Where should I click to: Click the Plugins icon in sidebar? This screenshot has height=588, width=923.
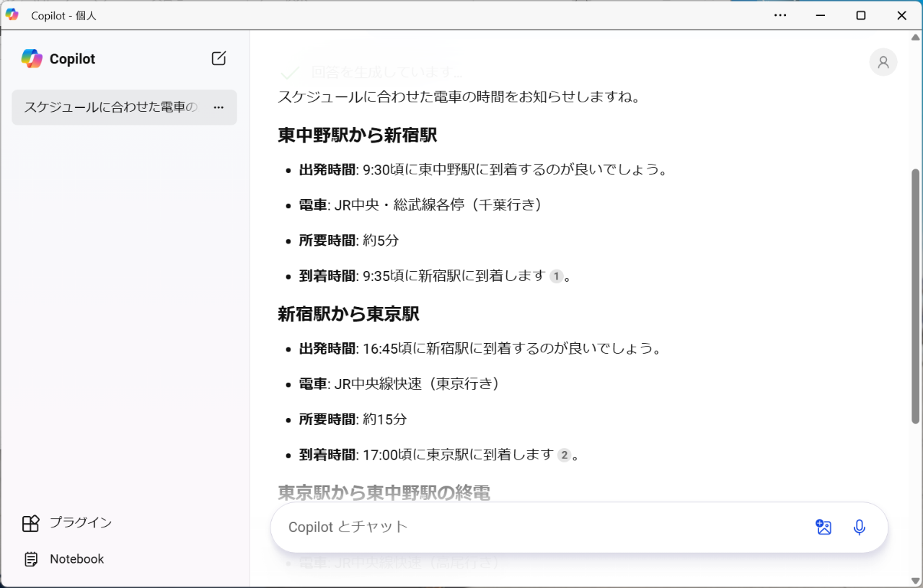coord(30,523)
